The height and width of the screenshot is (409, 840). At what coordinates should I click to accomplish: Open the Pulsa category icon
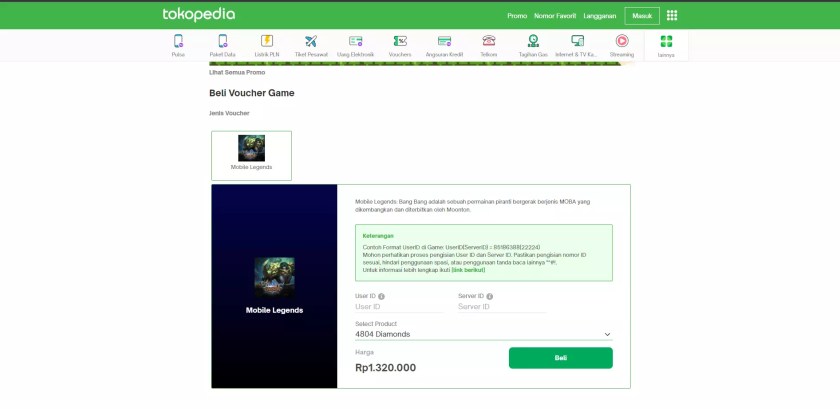(x=178, y=41)
